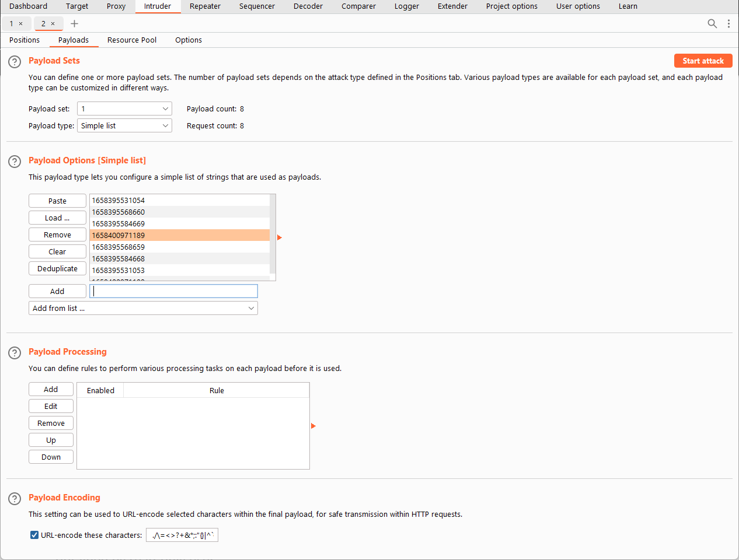Screen dimensions: 739x560
Task: Move processing rule Up
Action: tap(51, 440)
